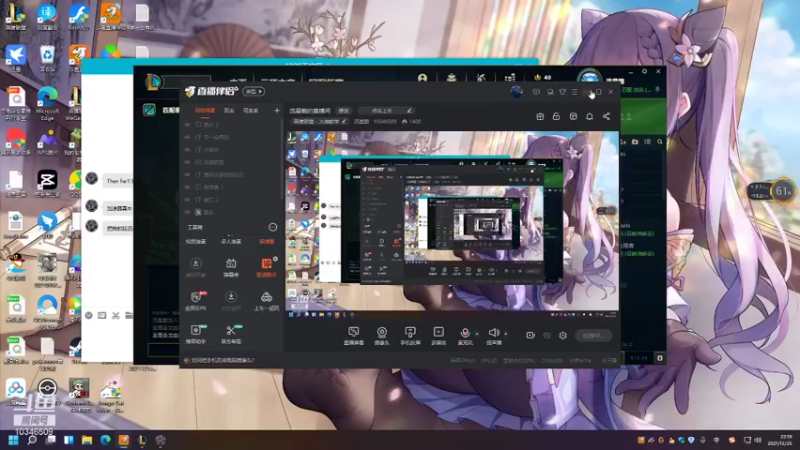Open emoji picker in the chat window
800x450 pixels.
point(89,316)
